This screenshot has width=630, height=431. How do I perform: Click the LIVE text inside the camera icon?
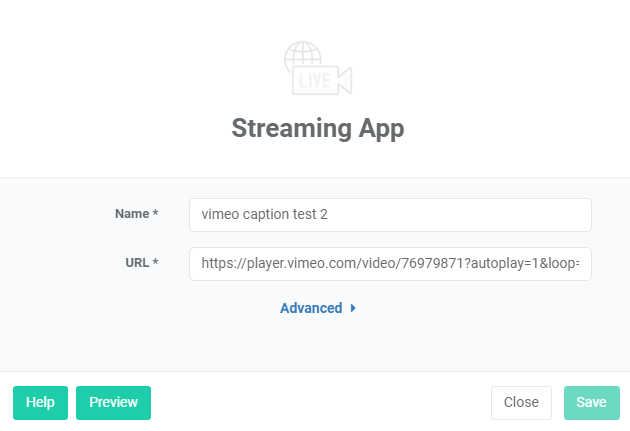(314, 81)
